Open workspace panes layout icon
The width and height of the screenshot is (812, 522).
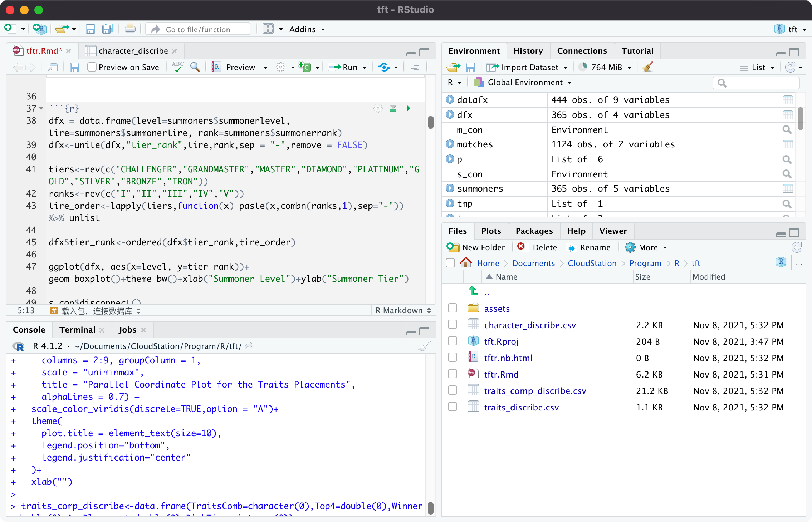pyautogui.click(x=268, y=29)
